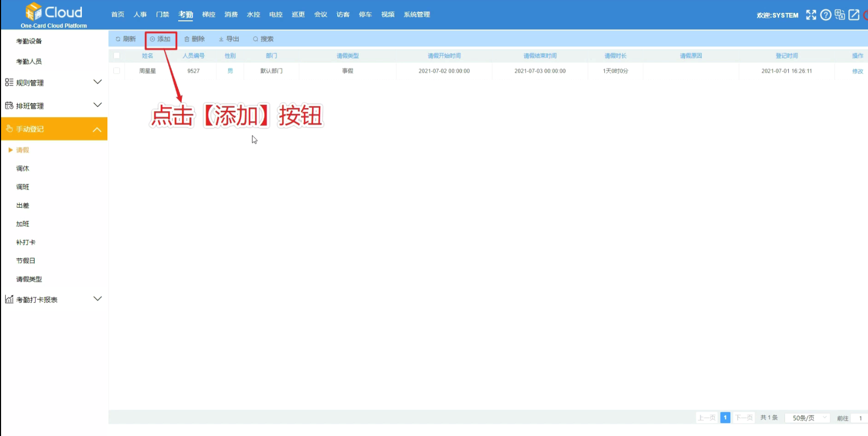The width and height of the screenshot is (868, 436).
Task: Open the 消费 top menu
Action: pyautogui.click(x=231, y=14)
